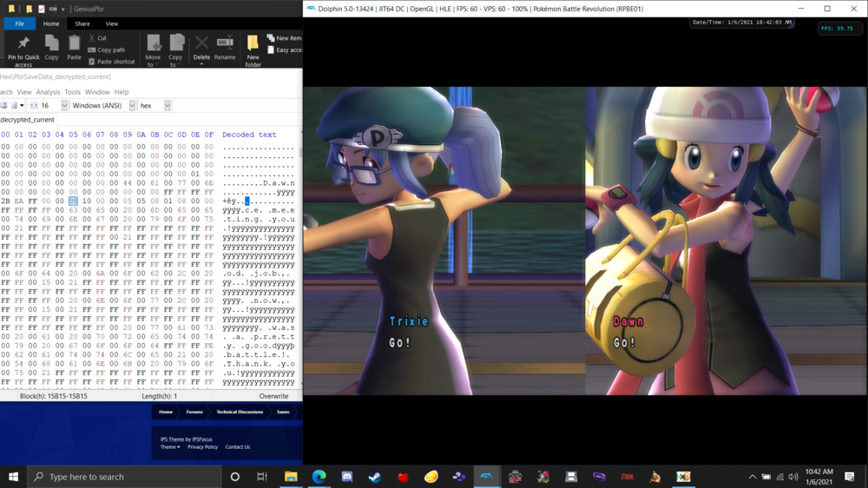Click the Windows Start button

(x=13, y=477)
